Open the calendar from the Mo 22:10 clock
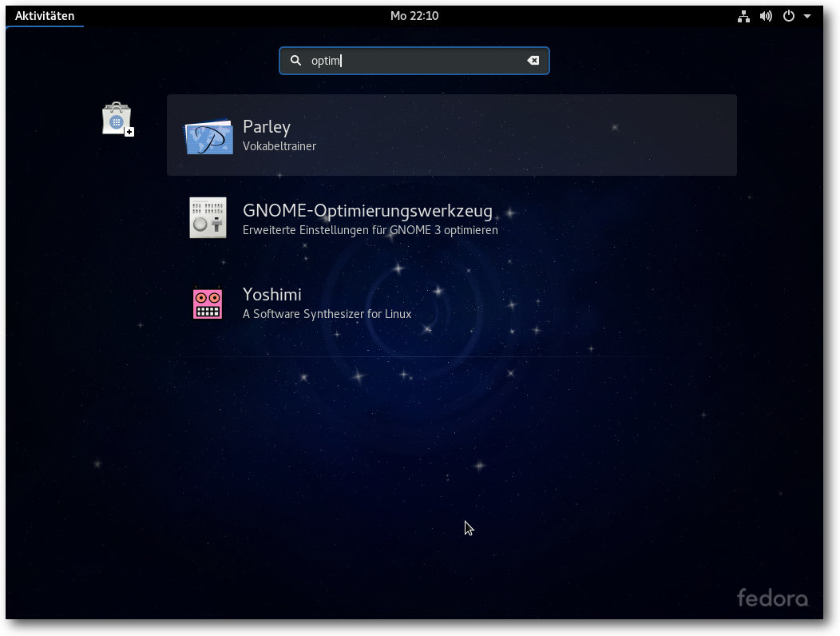The image size is (840, 636). pyautogui.click(x=414, y=16)
